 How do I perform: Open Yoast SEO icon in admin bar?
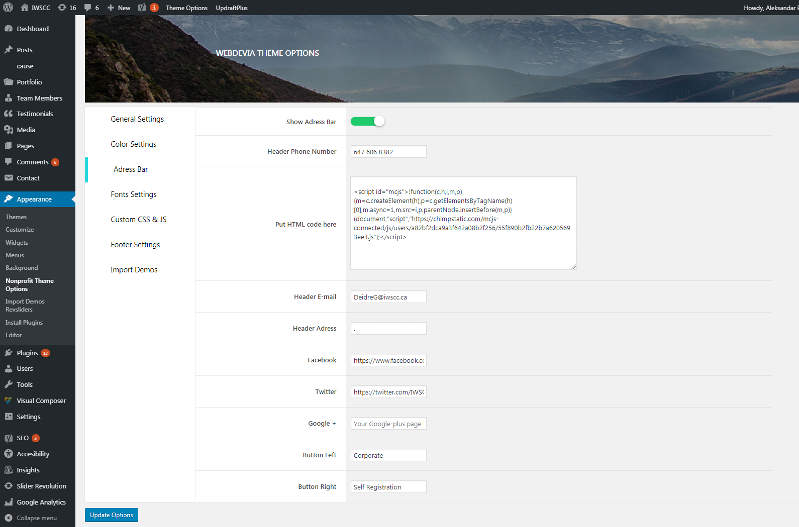142,8
